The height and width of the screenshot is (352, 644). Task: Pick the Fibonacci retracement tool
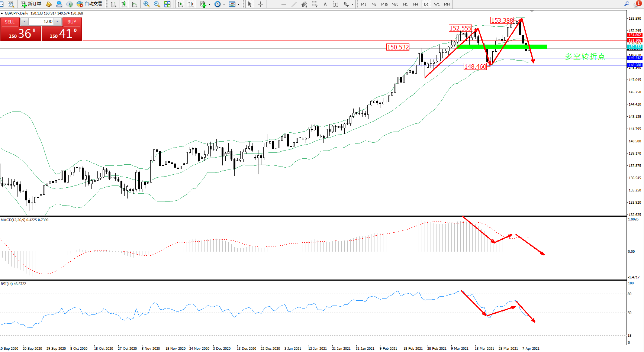(x=315, y=4)
